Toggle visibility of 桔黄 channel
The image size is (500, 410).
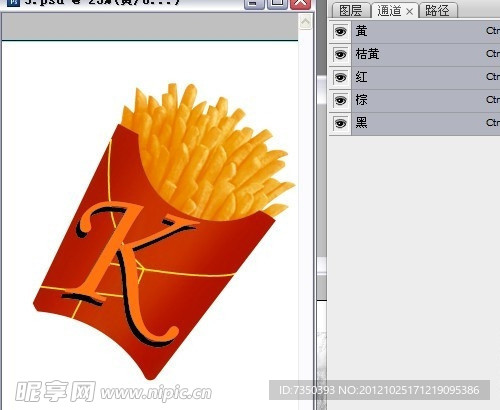pyautogui.click(x=340, y=54)
